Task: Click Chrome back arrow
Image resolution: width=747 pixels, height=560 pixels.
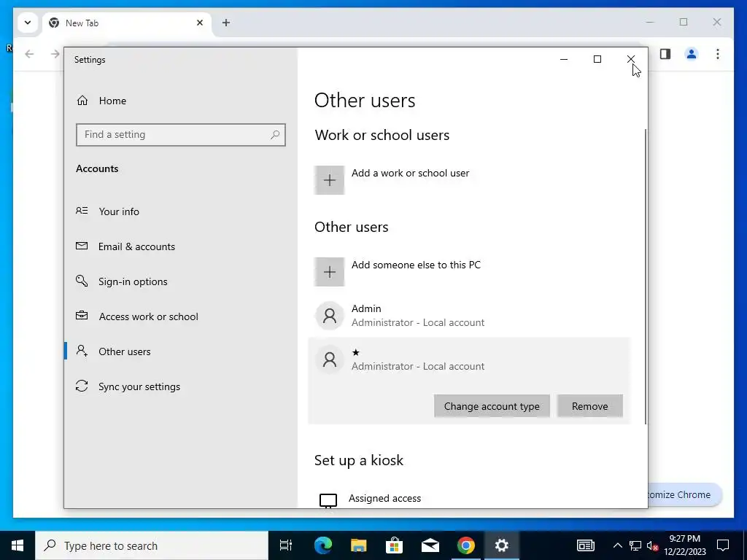Action: point(29,54)
